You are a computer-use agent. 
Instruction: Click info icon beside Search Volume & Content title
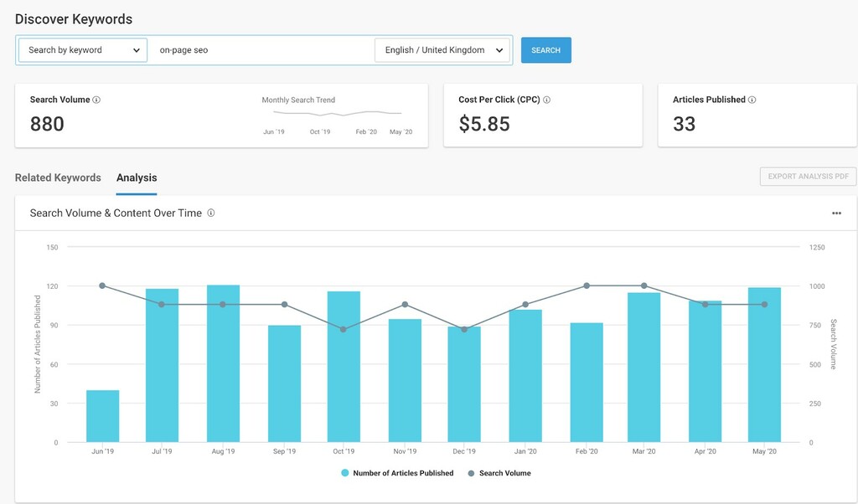211,213
